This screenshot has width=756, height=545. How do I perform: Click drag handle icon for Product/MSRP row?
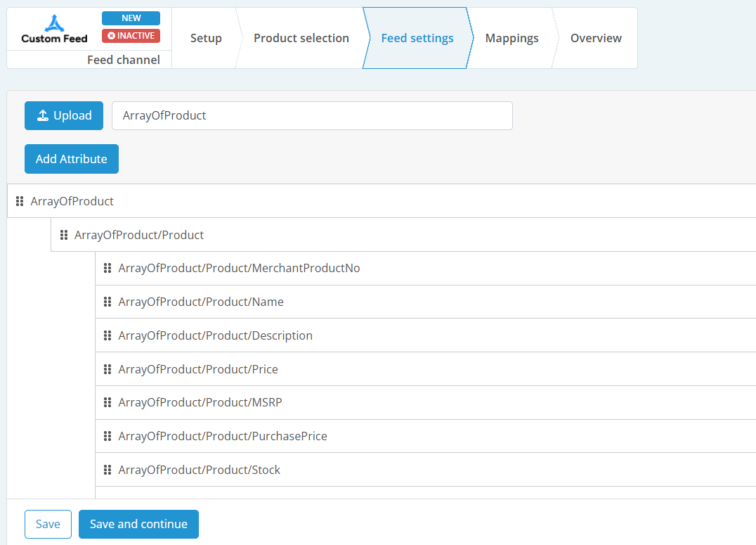click(x=107, y=402)
